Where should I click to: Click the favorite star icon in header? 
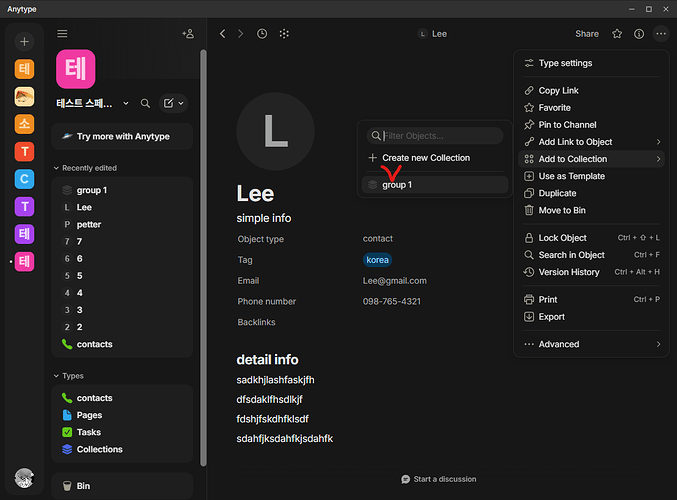pos(617,34)
